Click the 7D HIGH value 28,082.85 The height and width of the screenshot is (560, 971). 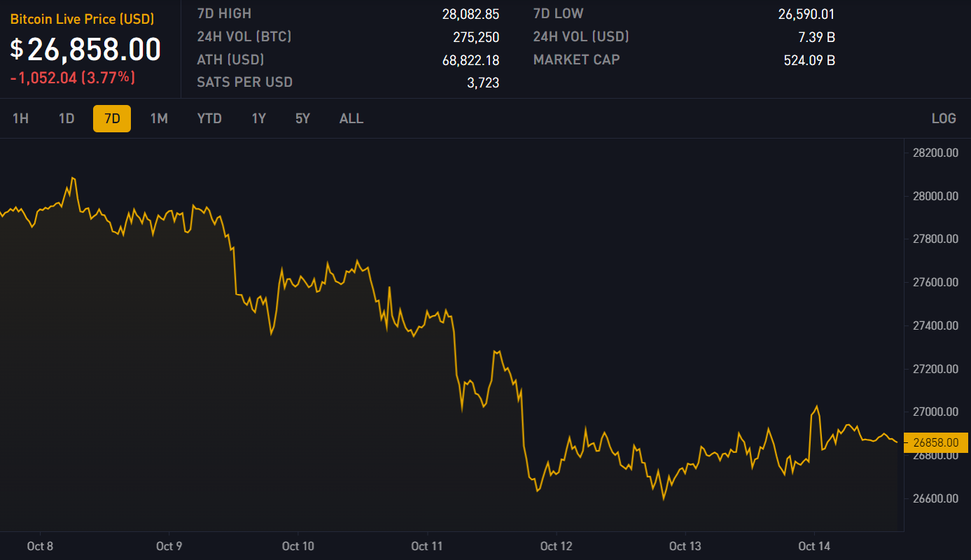[470, 14]
